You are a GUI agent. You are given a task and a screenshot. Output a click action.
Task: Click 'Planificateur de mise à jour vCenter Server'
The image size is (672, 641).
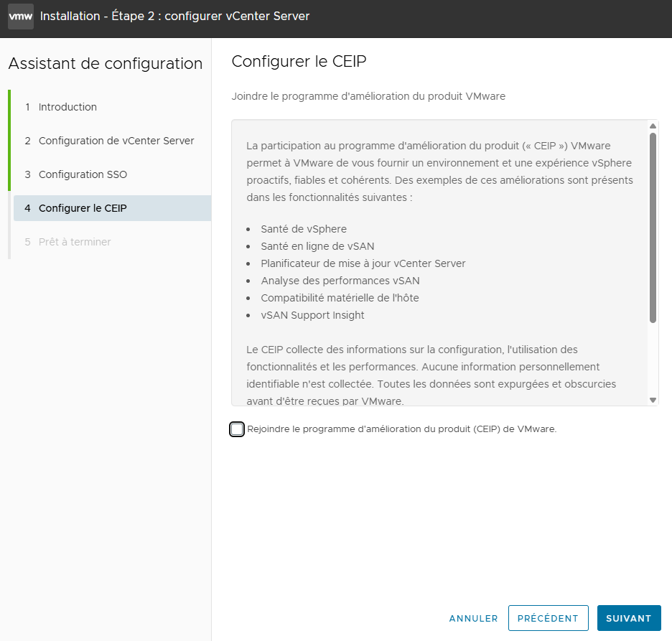pos(363,263)
